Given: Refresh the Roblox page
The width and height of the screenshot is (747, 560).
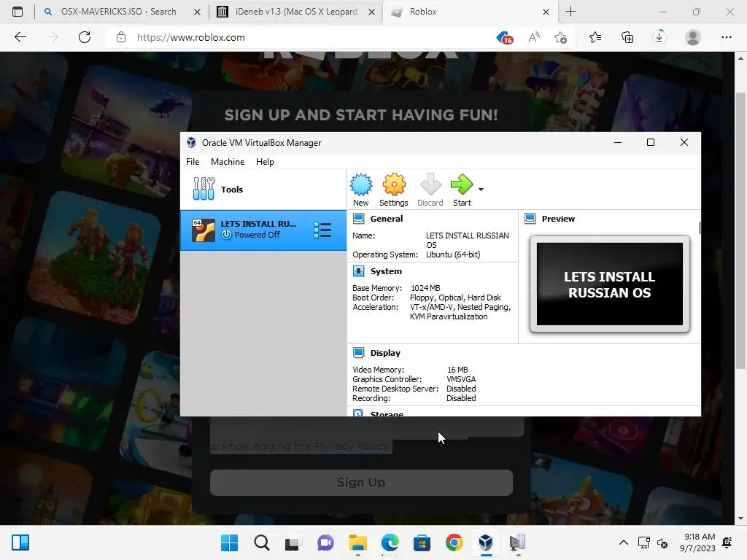Looking at the screenshot, I should [85, 37].
